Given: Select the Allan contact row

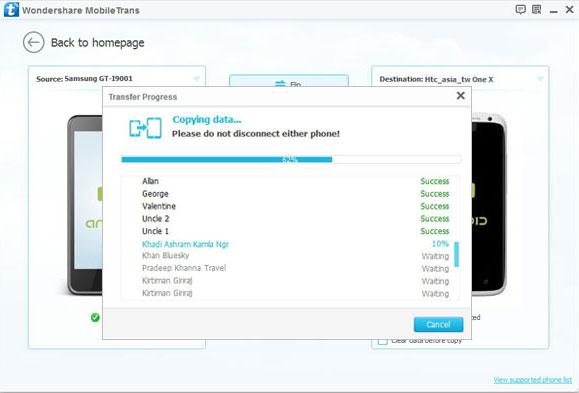Looking at the screenshot, I should pos(290,181).
